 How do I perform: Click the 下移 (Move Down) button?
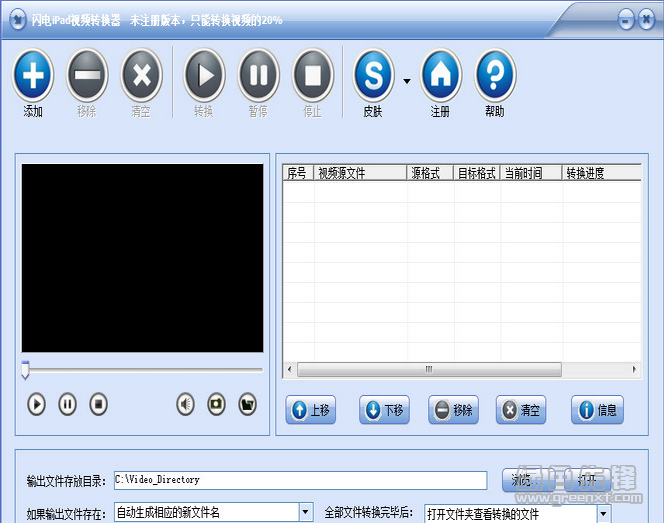point(385,410)
